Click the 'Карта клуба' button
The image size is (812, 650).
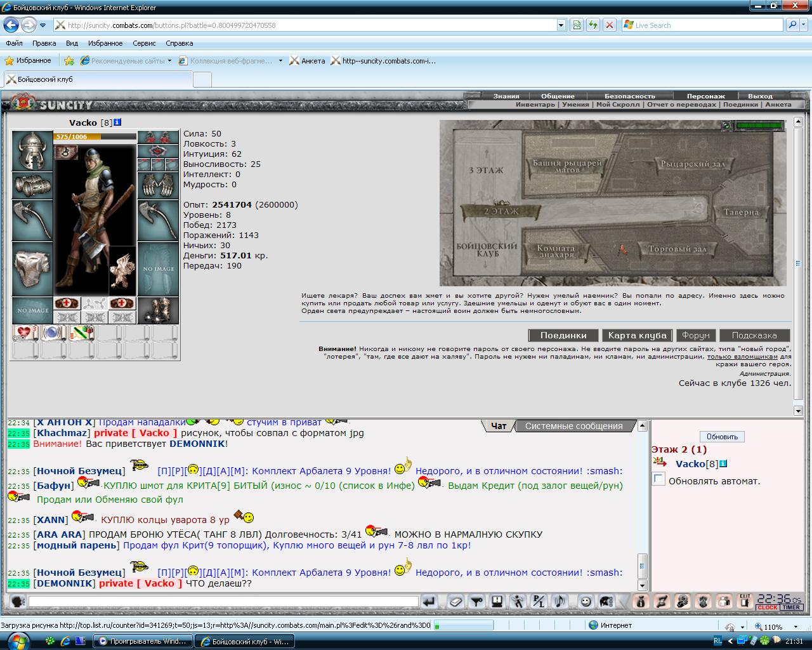637,335
